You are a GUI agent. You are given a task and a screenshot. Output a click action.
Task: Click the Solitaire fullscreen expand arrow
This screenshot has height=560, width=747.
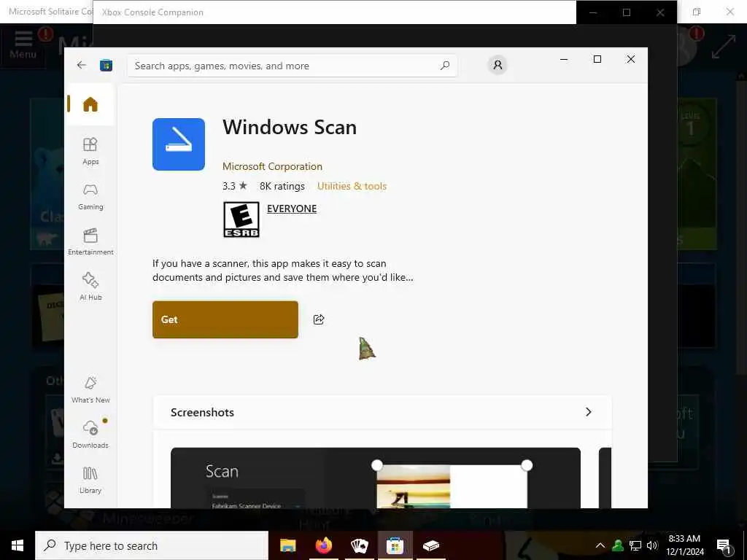723,47
